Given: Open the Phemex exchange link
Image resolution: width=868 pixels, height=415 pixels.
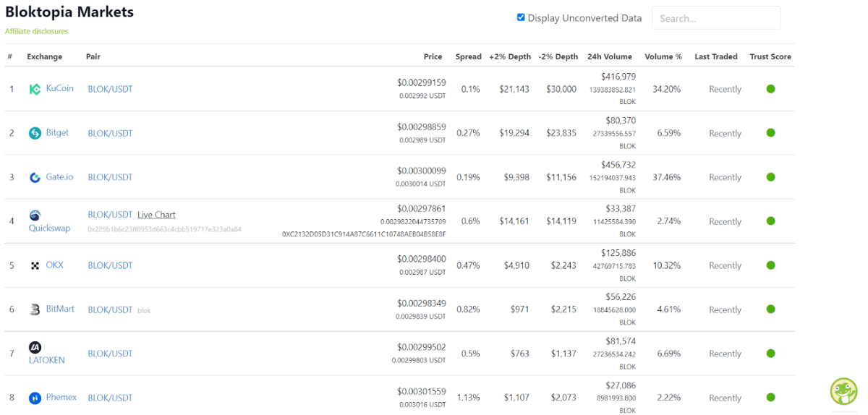Looking at the screenshot, I should 61,397.
